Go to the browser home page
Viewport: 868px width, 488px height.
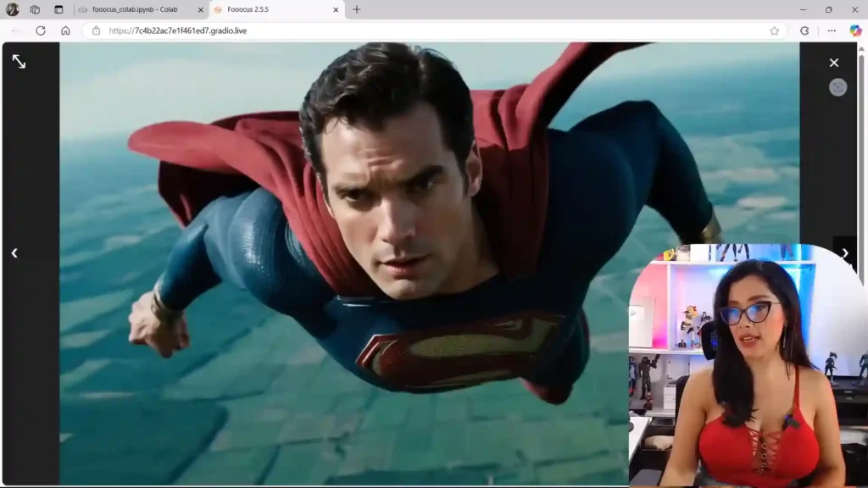pyautogui.click(x=64, y=30)
